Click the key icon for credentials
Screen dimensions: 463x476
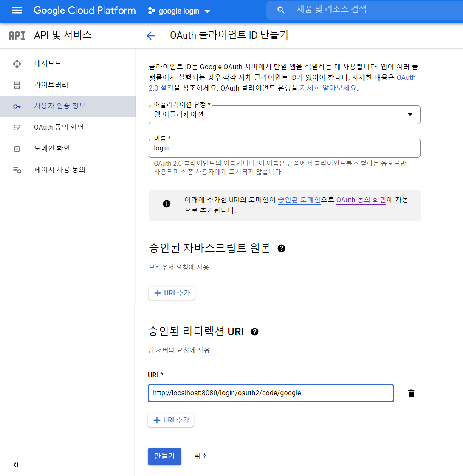click(17, 107)
